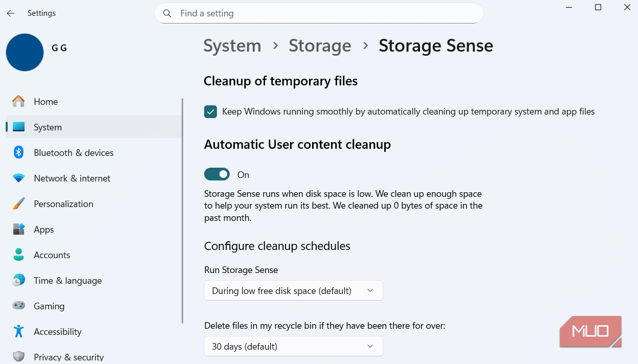Open Accounts settings page
Image resolution: width=638 pixels, height=364 pixels.
click(x=94, y=255)
